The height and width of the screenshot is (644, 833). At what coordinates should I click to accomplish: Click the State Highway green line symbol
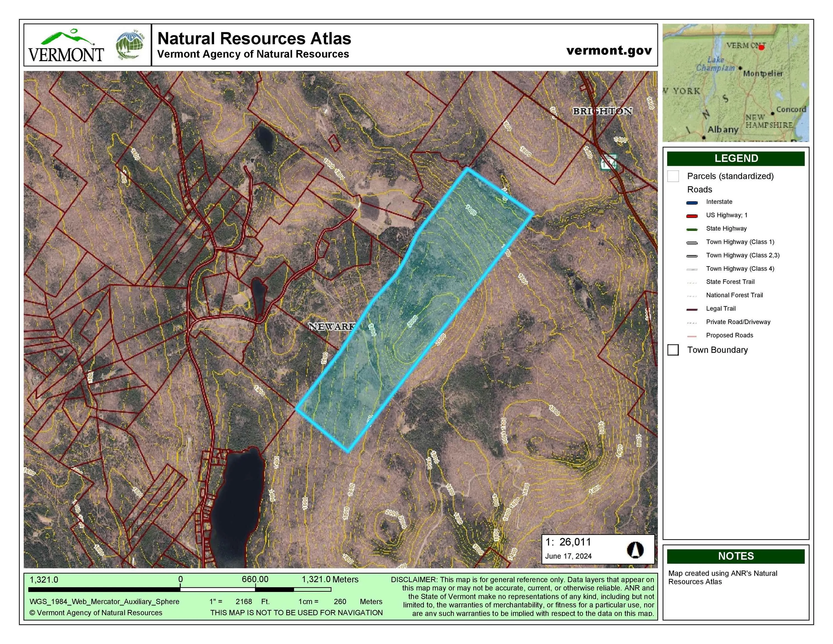(692, 229)
